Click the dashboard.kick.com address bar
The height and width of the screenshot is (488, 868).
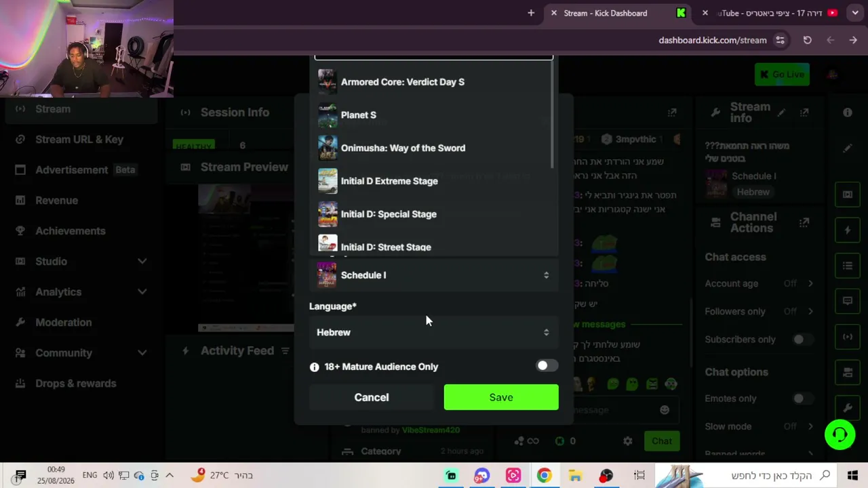point(713,40)
